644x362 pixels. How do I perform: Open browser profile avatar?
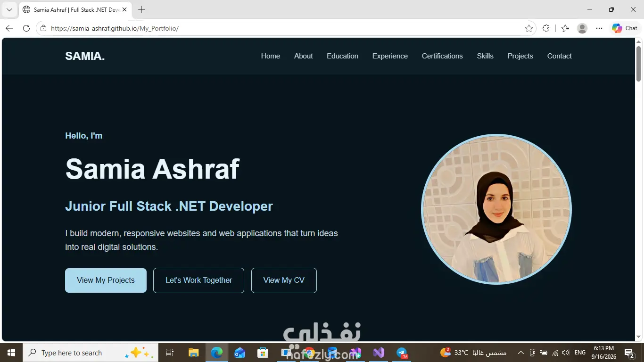point(582,28)
